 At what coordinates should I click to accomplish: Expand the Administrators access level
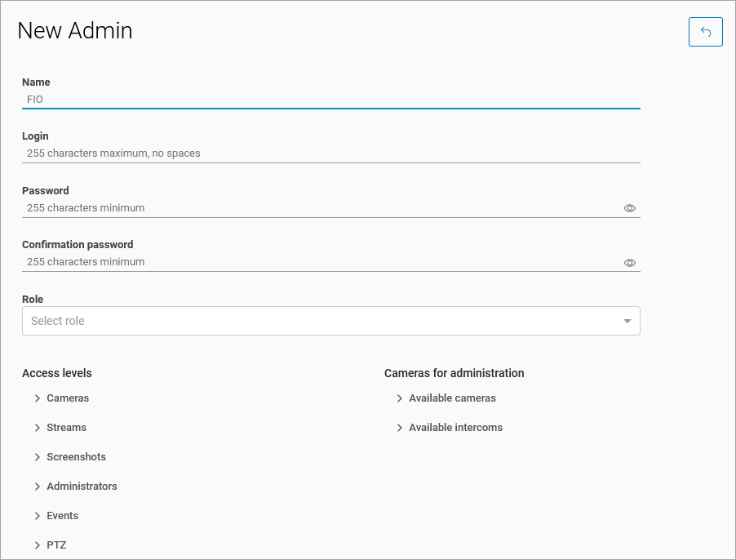pyautogui.click(x=38, y=487)
